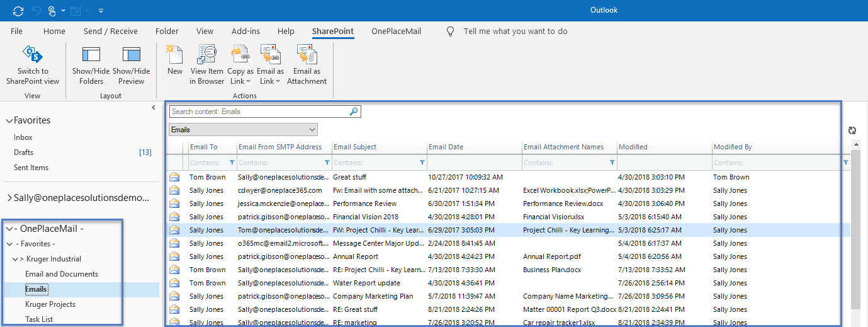Viewport: 868px width, 327px height.
Task: Open the Inbox folder
Action: [23, 137]
